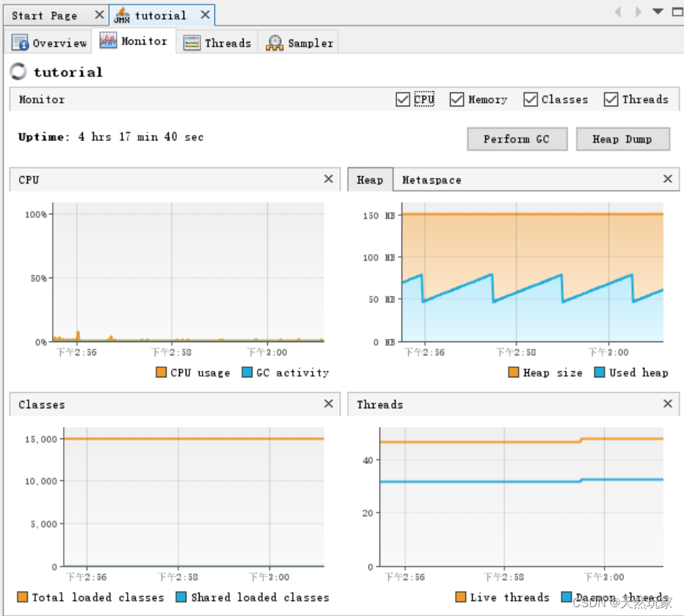The image size is (684, 616).
Task: Click inside the Classes chart
Action: click(194, 497)
